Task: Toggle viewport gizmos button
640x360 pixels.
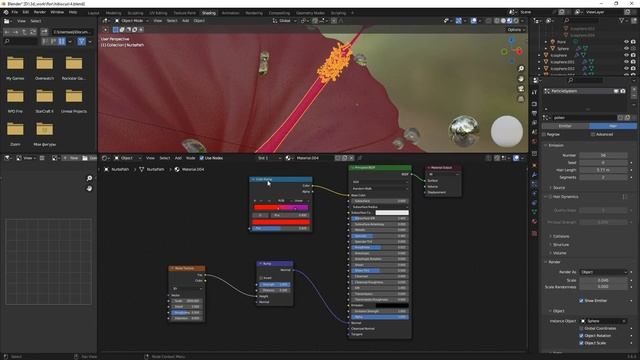Action: [459, 20]
